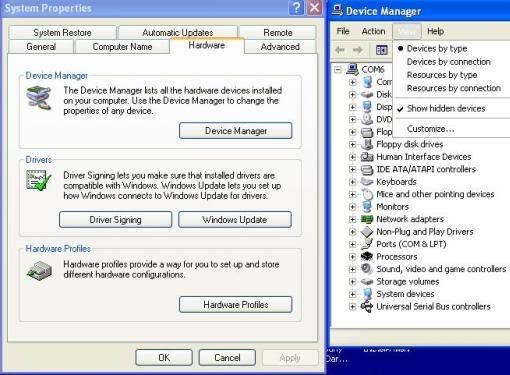Expand the Ports (COM & LPT) node
510x375 pixels.
point(352,244)
